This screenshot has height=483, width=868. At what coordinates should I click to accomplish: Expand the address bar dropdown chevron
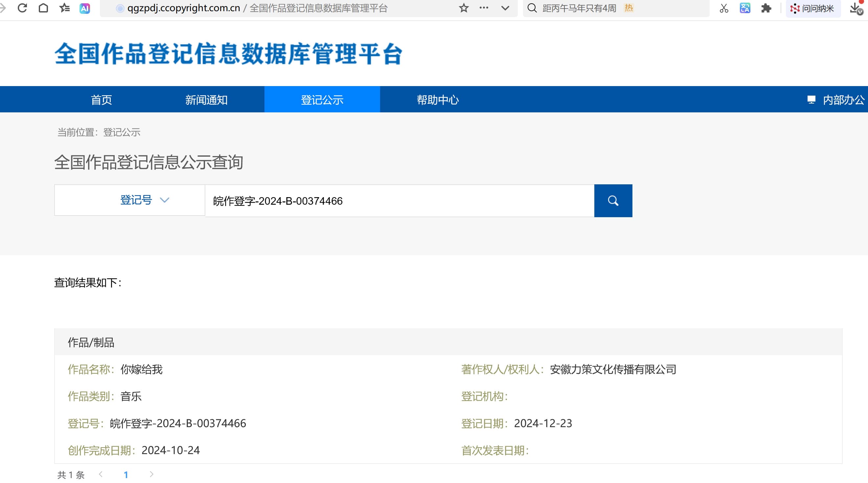505,8
